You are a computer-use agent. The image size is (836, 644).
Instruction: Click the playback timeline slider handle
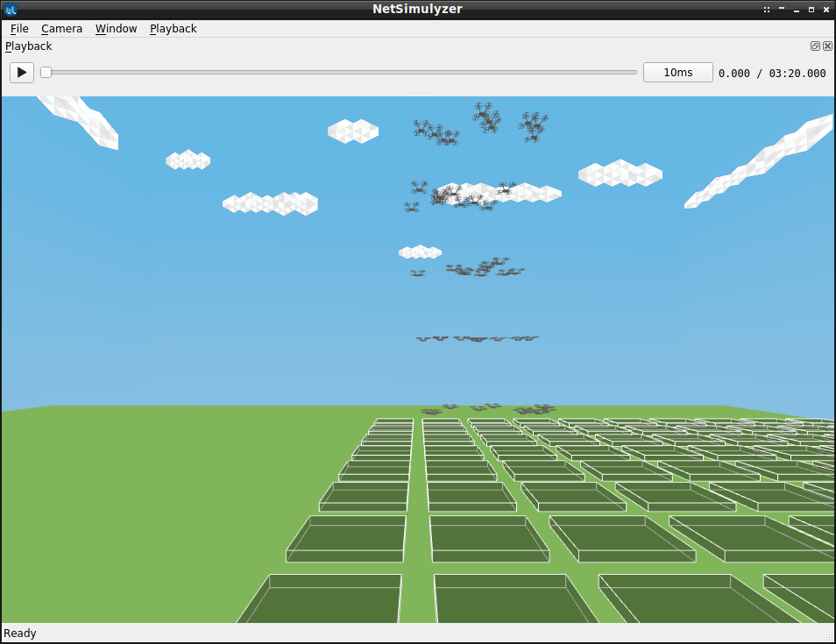tap(46, 73)
